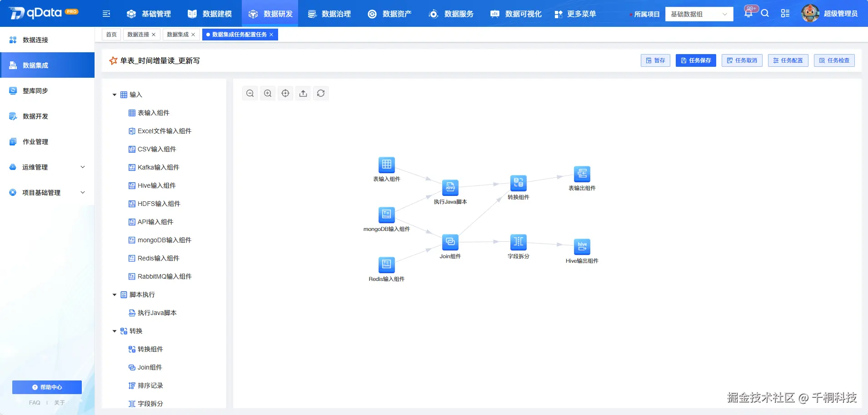The height and width of the screenshot is (415, 868).
Task: Open the layout grid icon in header
Action: (x=785, y=13)
